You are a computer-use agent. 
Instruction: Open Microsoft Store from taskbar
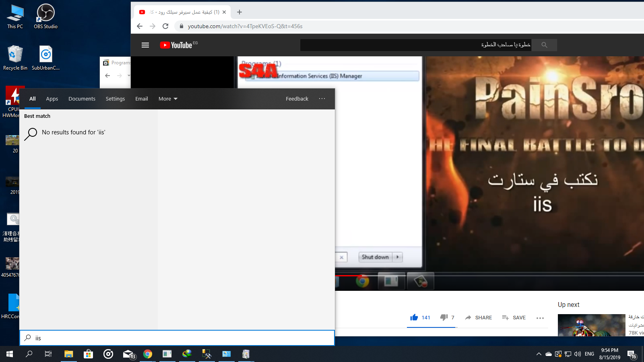(x=88, y=354)
